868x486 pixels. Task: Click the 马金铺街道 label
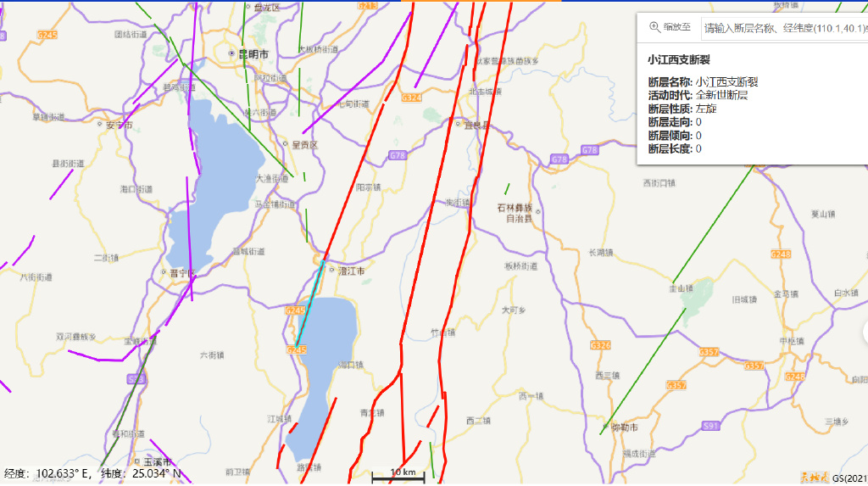click(x=275, y=204)
